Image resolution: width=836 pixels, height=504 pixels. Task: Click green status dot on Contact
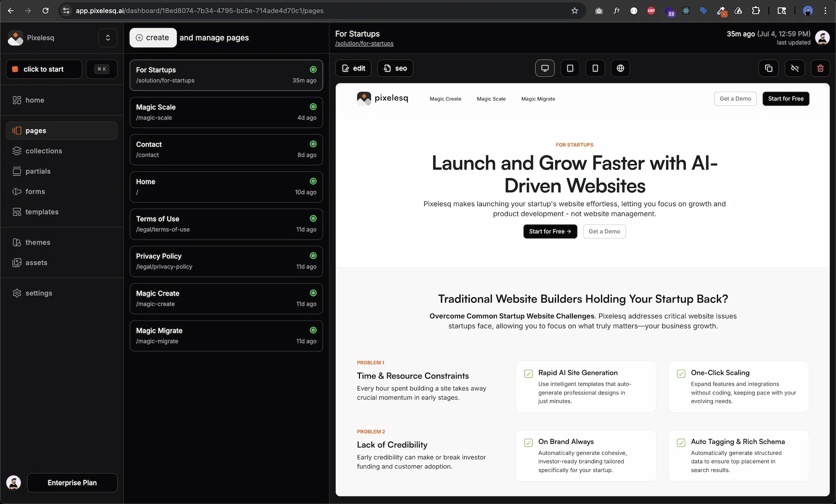(x=313, y=144)
